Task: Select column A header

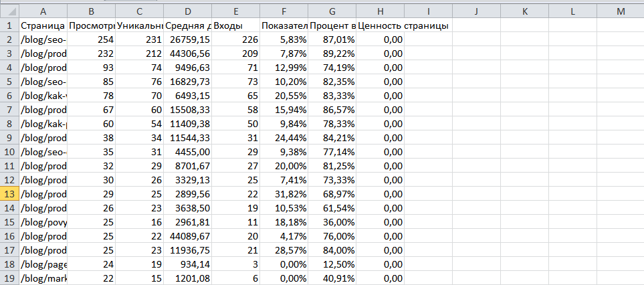Action: [x=43, y=11]
